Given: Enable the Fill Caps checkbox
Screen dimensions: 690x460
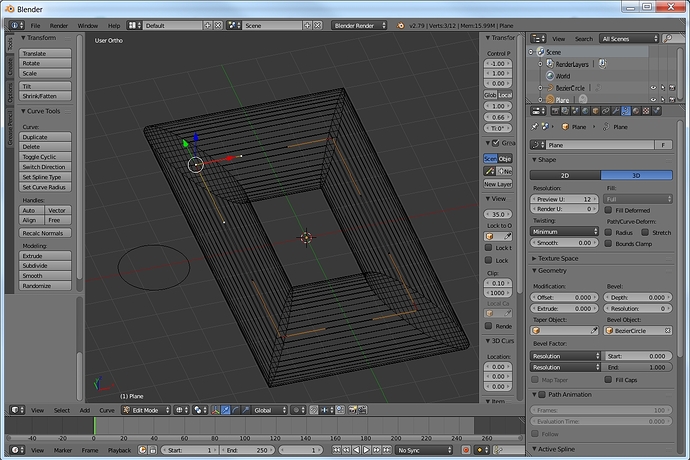Looking at the screenshot, I should tap(609, 379).
